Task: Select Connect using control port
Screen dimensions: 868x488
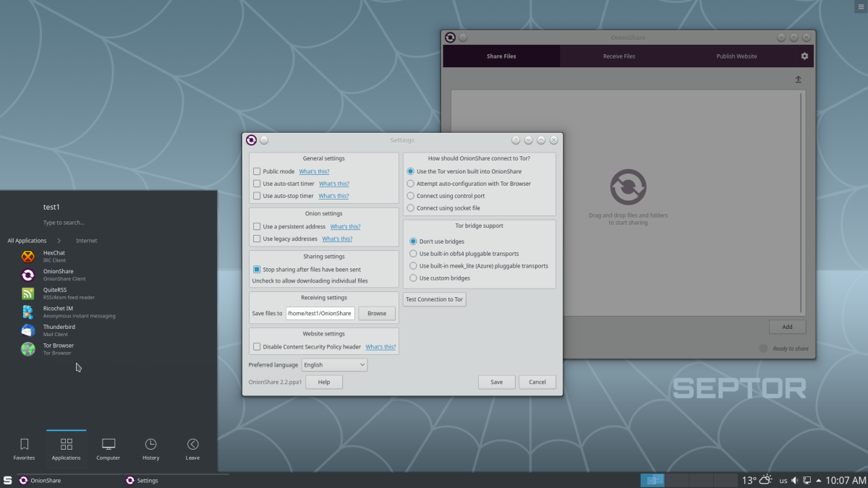Action: tap(411, 196)
